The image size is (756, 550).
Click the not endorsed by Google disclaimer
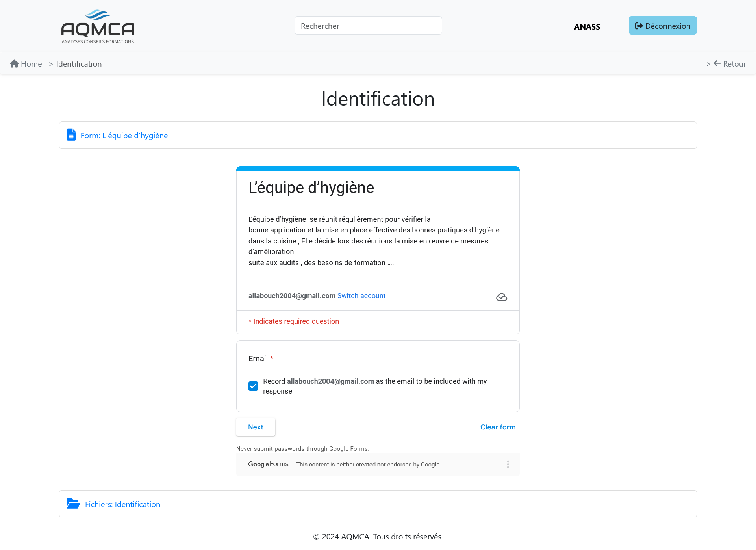369,465
